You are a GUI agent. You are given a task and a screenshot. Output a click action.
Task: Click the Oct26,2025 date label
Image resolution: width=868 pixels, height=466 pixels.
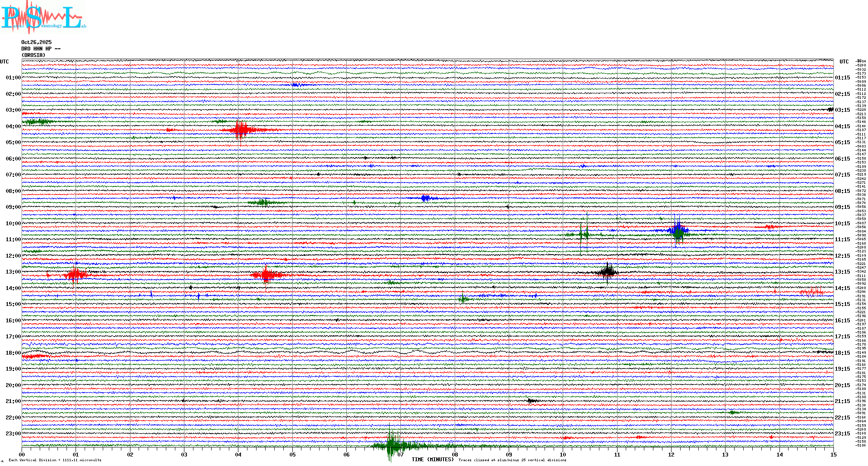click(x=36, y=42)
